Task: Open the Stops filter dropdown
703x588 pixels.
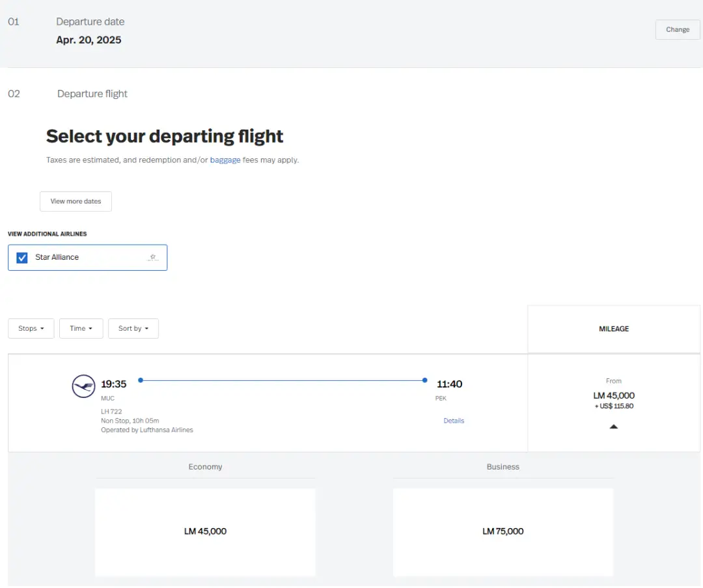Action: (31, 328)
